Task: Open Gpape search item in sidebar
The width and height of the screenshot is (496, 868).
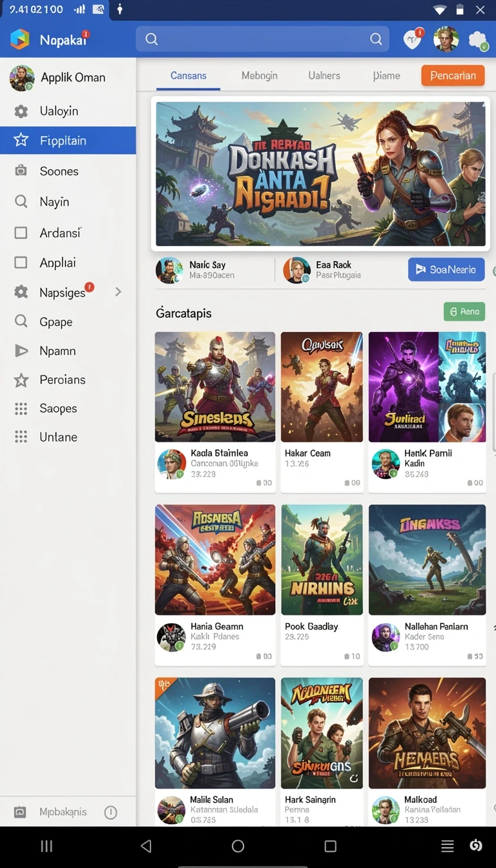Action: [x=68, y=322]
